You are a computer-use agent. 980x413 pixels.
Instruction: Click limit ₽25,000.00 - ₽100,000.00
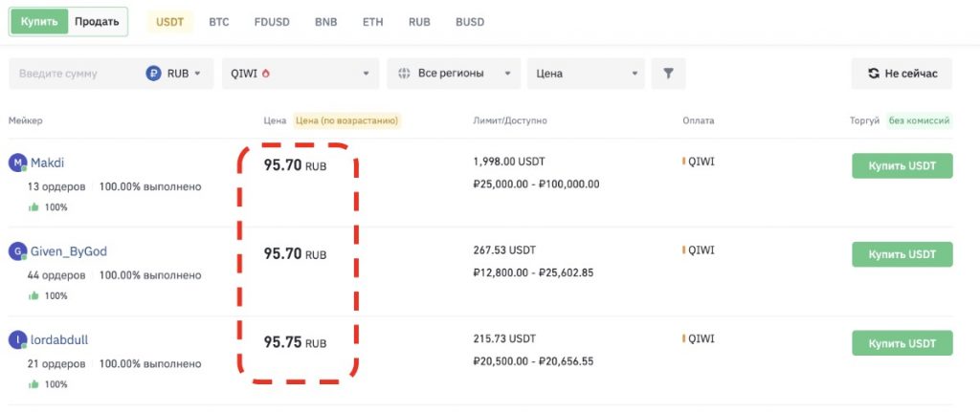pos(536,185)
